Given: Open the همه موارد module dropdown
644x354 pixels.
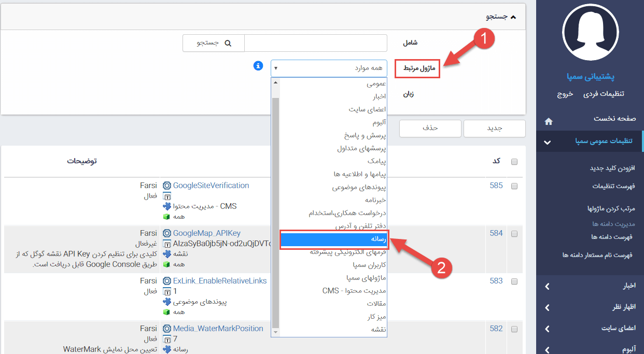Looking at the screenshot, I should 329,68.
